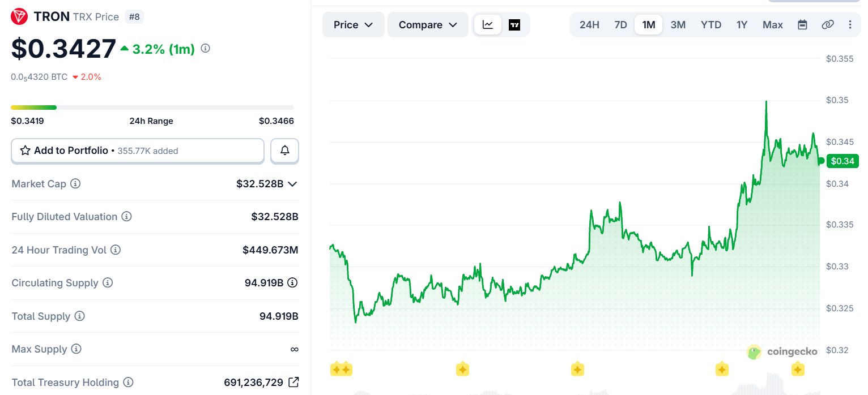Click the red 2.0% BTC change
This screenshot has height=395, width=868.
point(87,77)
